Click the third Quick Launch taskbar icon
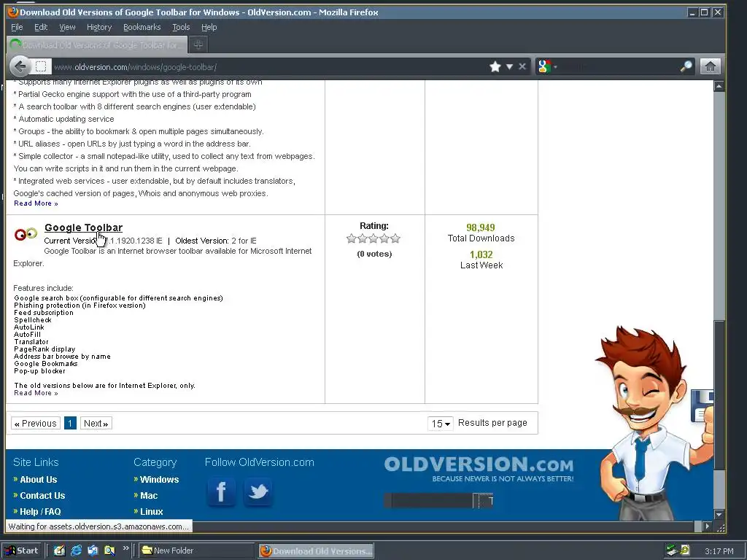This screenshot has width=747, height=560. point(93,551)
